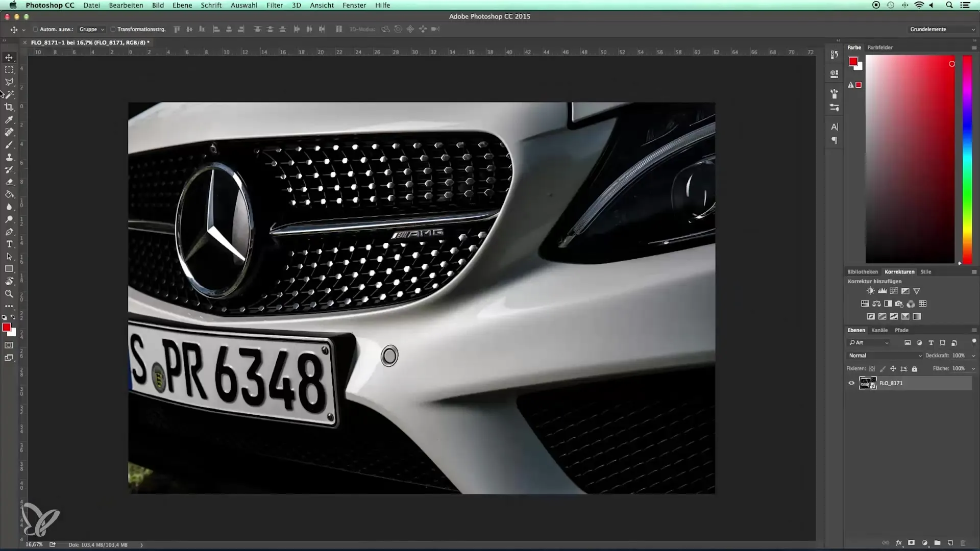Select the Dodge tool
The width and height of the screenshot is (980, 551).
click(9, 219)
